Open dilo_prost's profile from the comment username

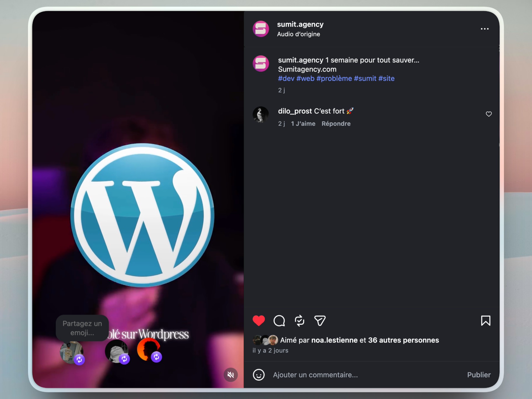pos(295,111)
